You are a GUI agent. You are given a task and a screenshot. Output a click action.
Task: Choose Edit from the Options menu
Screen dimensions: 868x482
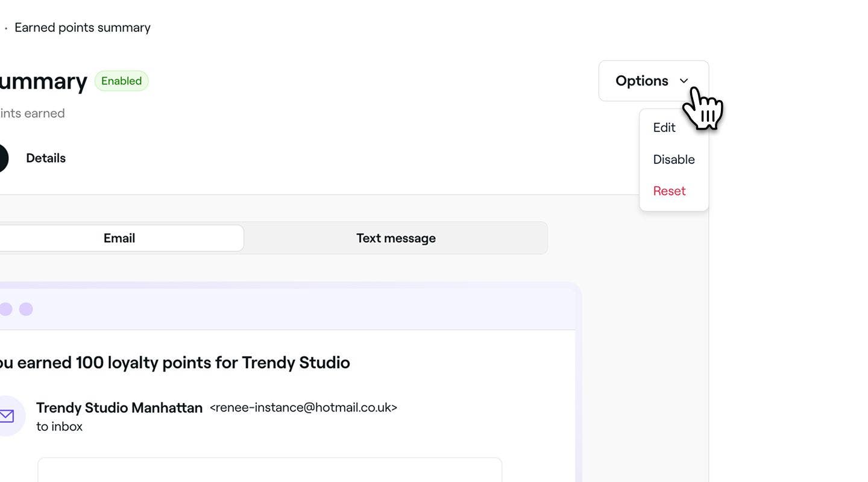pyautogui.click(x=664, y=128)
